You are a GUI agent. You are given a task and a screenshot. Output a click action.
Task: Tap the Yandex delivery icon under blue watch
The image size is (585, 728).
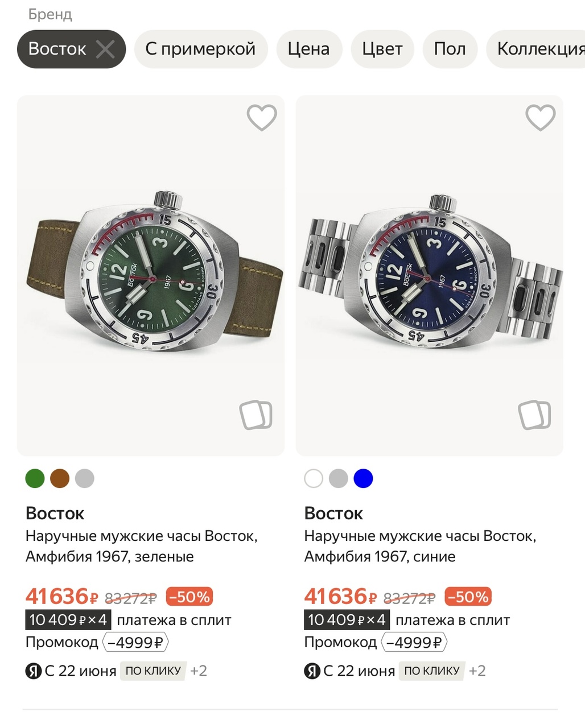coord(312,671)
